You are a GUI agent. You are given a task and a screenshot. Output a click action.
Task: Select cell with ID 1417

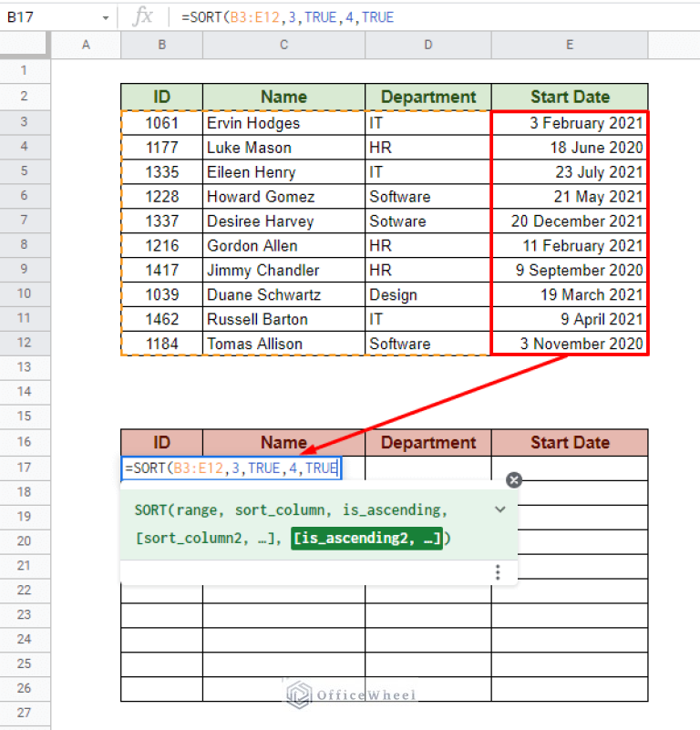[161, 270]
